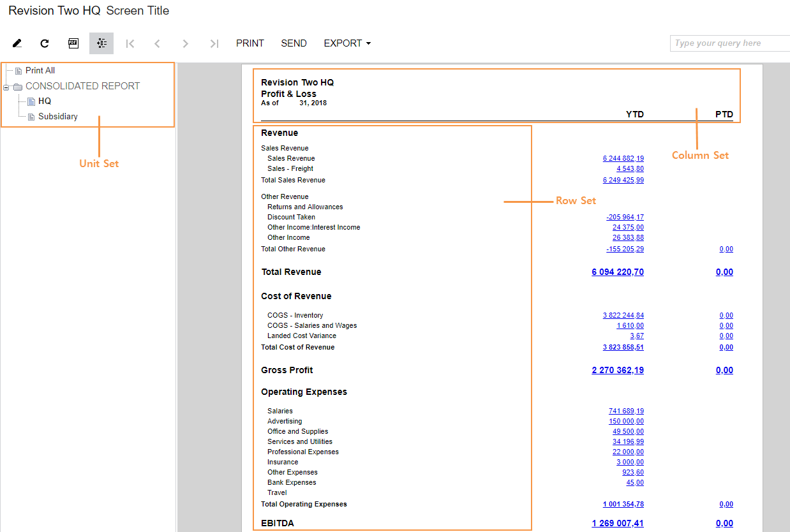Open Office and Supplies amount 49 500,00
The image size is (790, 532).
pos(629,431)
